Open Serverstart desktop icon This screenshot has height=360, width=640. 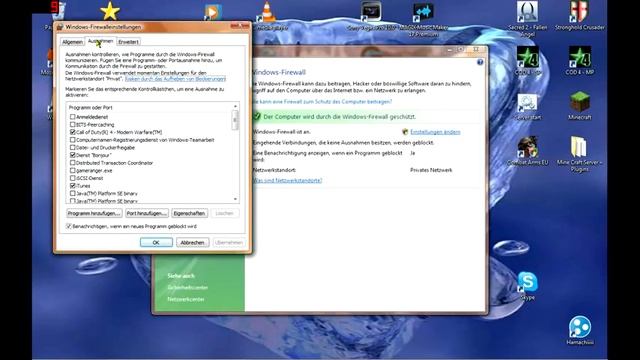[x=528, y=106]
